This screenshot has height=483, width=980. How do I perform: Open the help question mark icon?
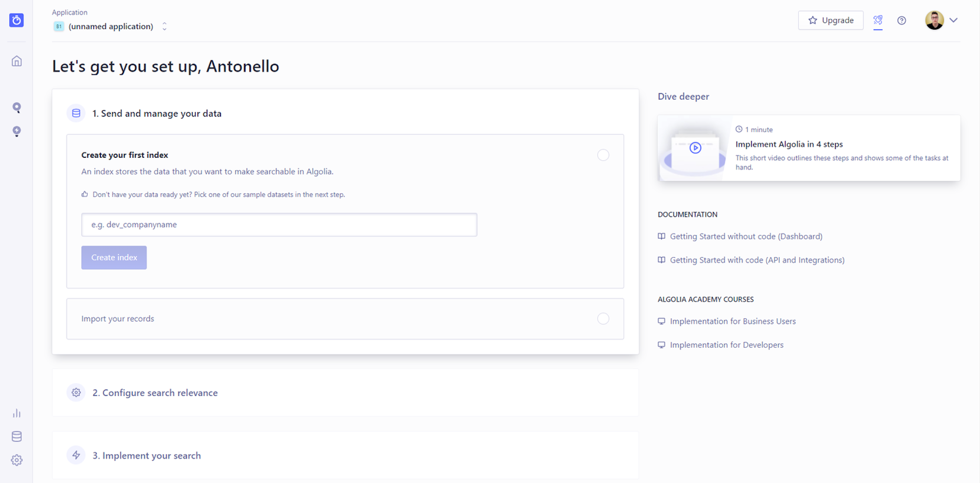click(x=902, y=20)
